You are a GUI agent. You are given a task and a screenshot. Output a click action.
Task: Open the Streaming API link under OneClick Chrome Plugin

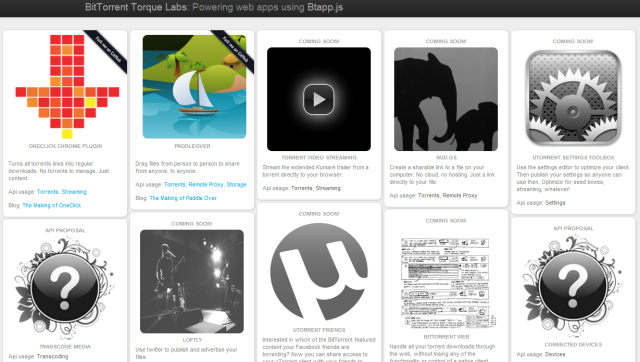(74, 192)
